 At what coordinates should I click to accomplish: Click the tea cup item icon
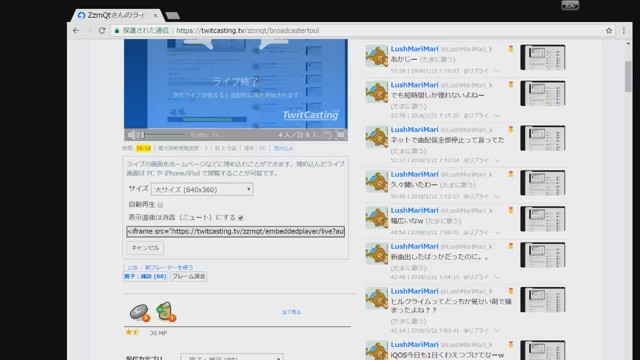[x=166, y=311]
